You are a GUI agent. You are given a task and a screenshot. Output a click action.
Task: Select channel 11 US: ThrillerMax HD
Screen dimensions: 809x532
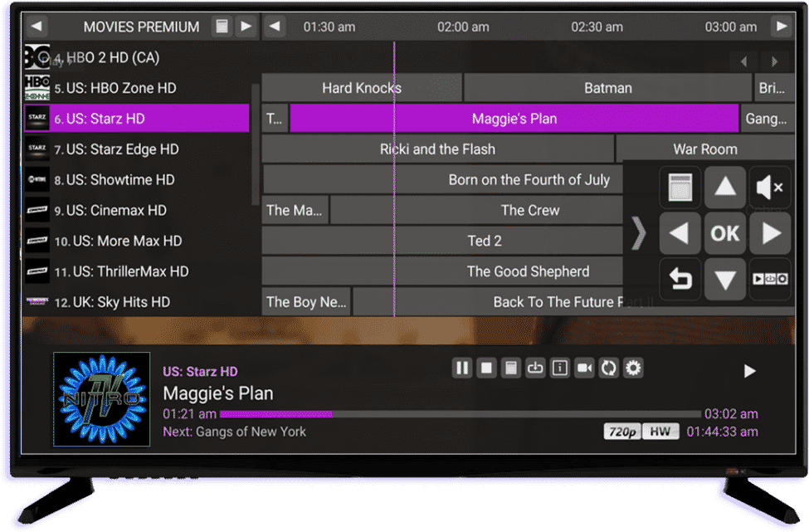(137, 271)
